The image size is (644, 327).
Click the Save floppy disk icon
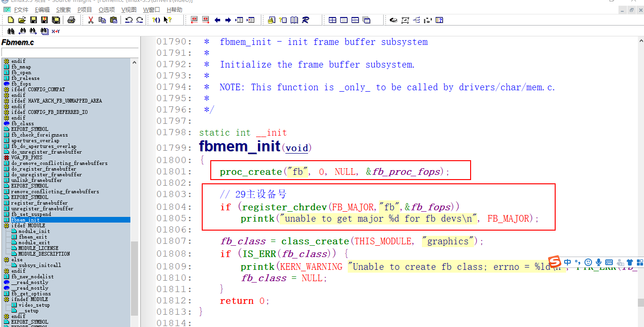click(x=34, y=20)
